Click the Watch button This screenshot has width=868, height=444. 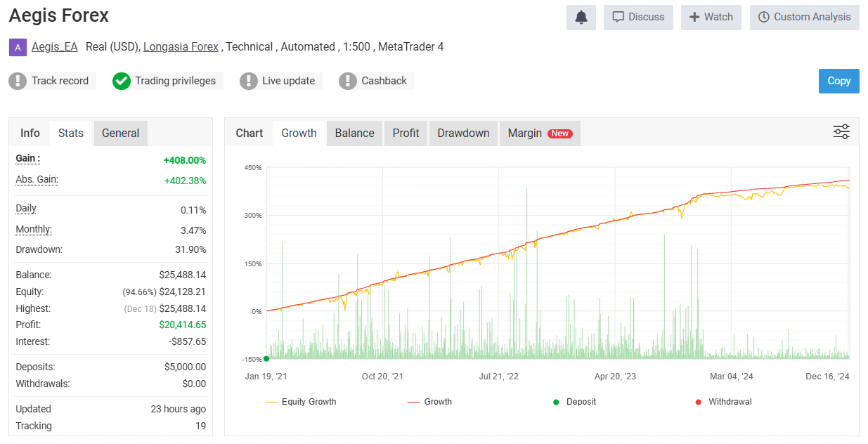pos(711,18)
